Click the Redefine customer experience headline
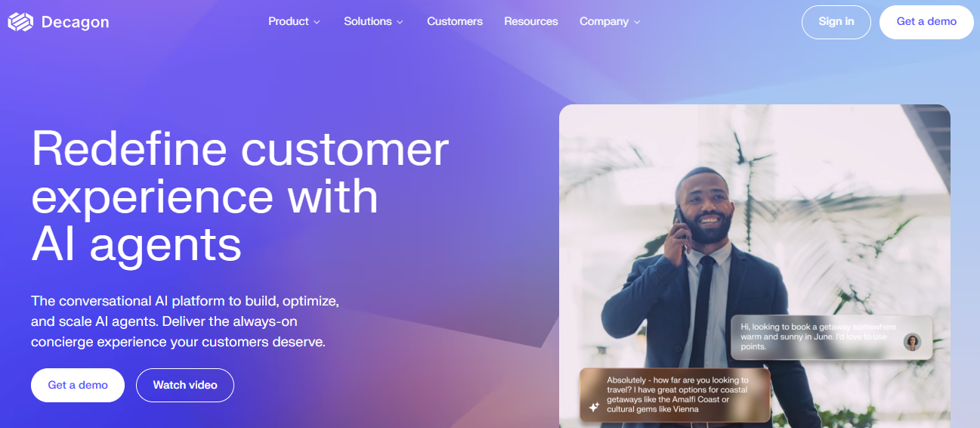 tap(240, 196)
